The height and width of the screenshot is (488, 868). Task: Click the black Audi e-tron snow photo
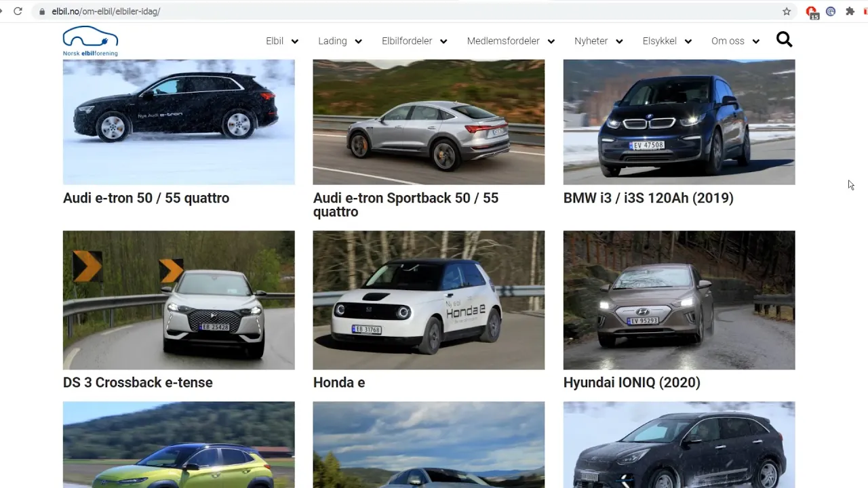pos(179,122)
